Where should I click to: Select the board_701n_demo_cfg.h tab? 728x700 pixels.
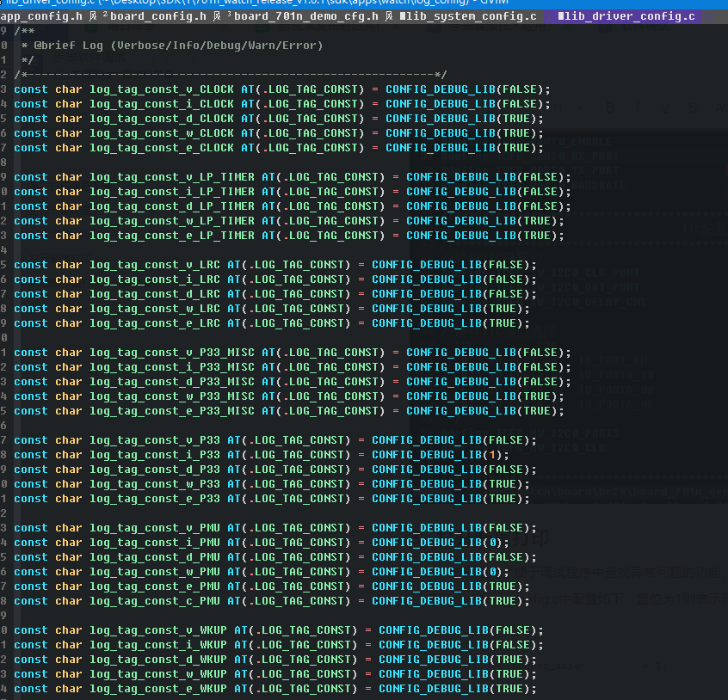coord(306,16)
